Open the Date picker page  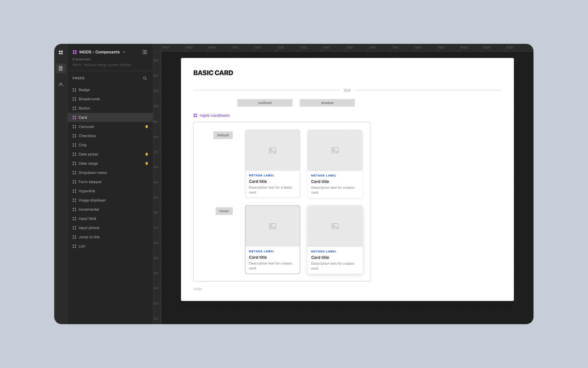point(110,154)
